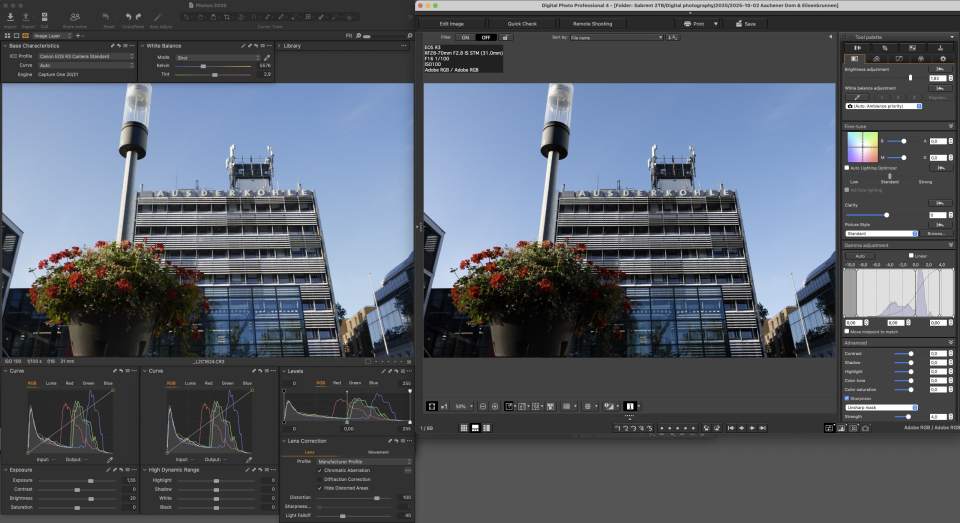Open the ICC Profile dropdown
Screen dimensions: 960x523
coord(86,56)
